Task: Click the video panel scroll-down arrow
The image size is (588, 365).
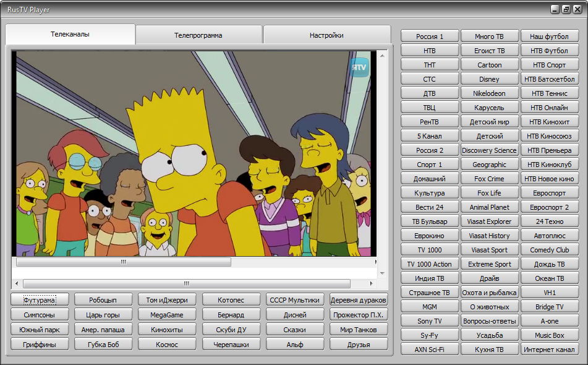Action: (382, 273)
